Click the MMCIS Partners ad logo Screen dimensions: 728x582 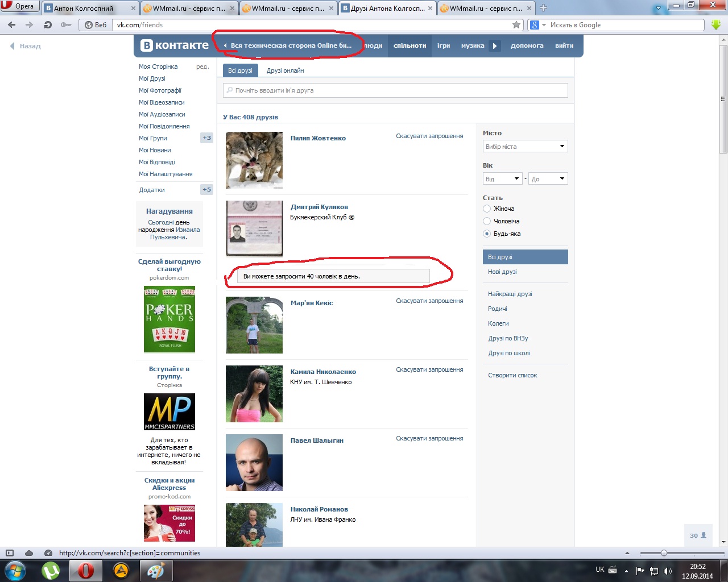pyautogui.click(x=169, y=411)
